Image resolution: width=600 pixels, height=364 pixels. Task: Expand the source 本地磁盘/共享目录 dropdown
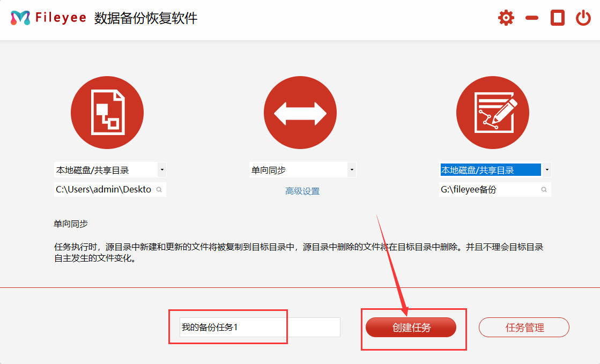pos(162,170)
